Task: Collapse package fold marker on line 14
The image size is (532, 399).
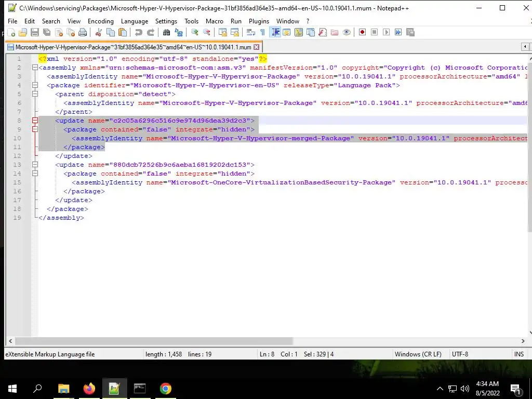Action: [x=35, y=174]
